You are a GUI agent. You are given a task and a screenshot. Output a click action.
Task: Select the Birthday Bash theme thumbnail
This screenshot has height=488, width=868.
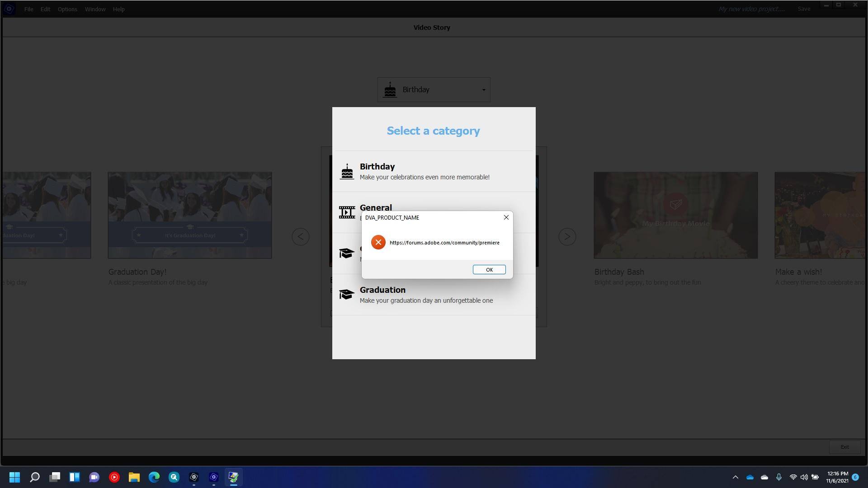[x=675, y=215]
